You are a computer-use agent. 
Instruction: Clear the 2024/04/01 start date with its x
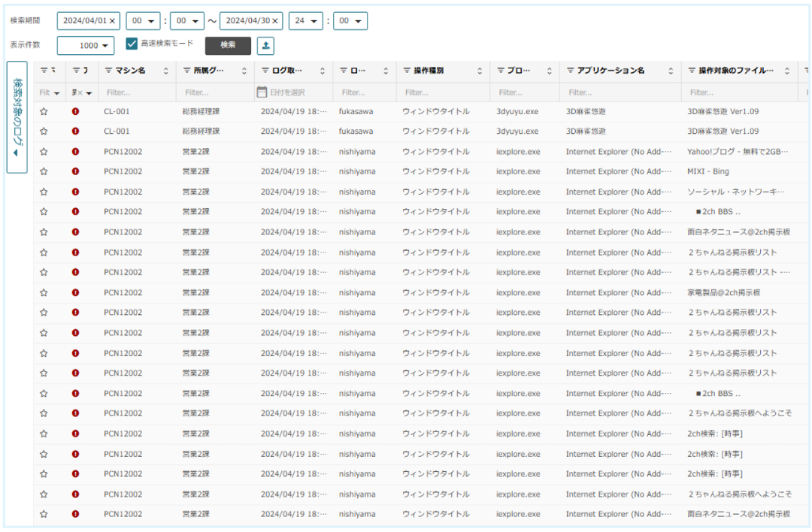[x=112, y=21]
